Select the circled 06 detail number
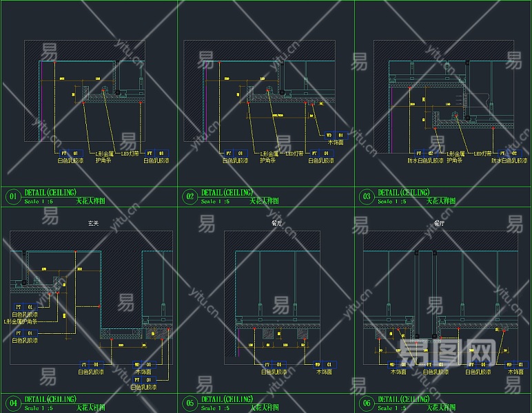This screenshot has height=413, width=532. [367, 403]
